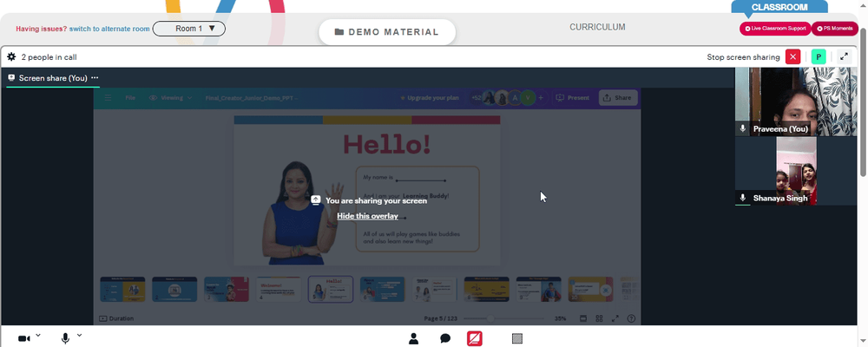Click the Final_Creator_Junior_Demo_PPT title

coord(252,98)
